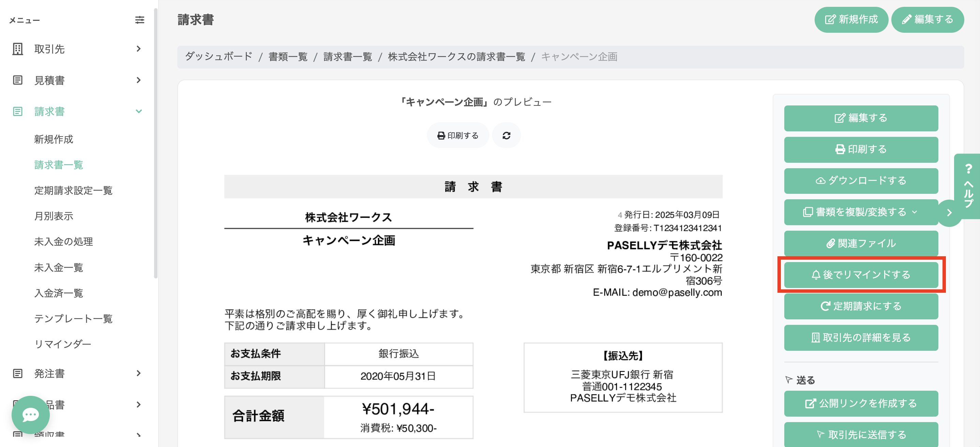
Task: Click the 合計金額 ¥501,944- value
Action: pos(398,409)
